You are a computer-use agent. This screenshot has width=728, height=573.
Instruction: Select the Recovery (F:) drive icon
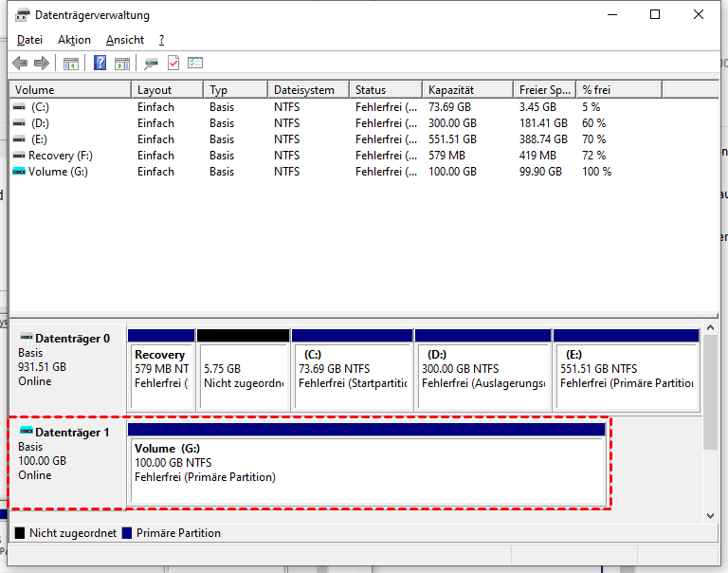[x=19, y=156]
